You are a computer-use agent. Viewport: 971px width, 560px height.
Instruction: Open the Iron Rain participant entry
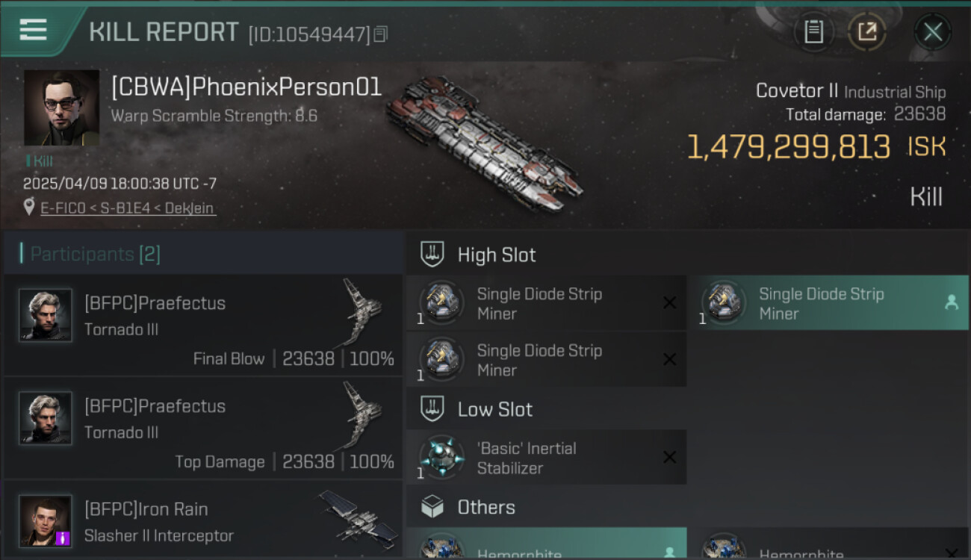(203, 521)
